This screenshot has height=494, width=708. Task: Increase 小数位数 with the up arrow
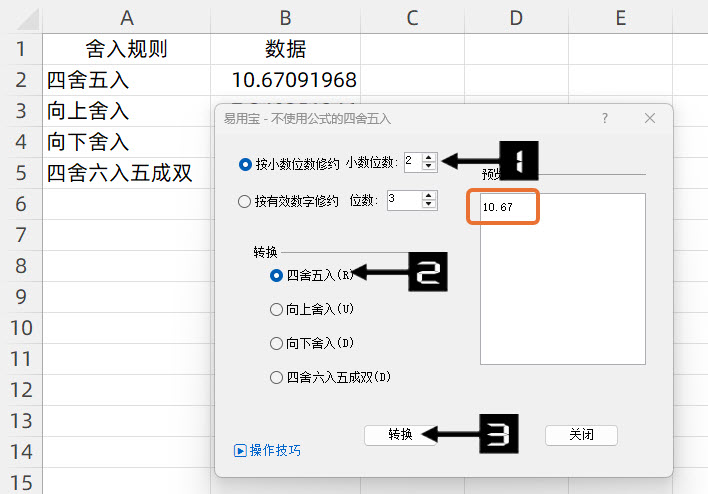tap(429, 157)
